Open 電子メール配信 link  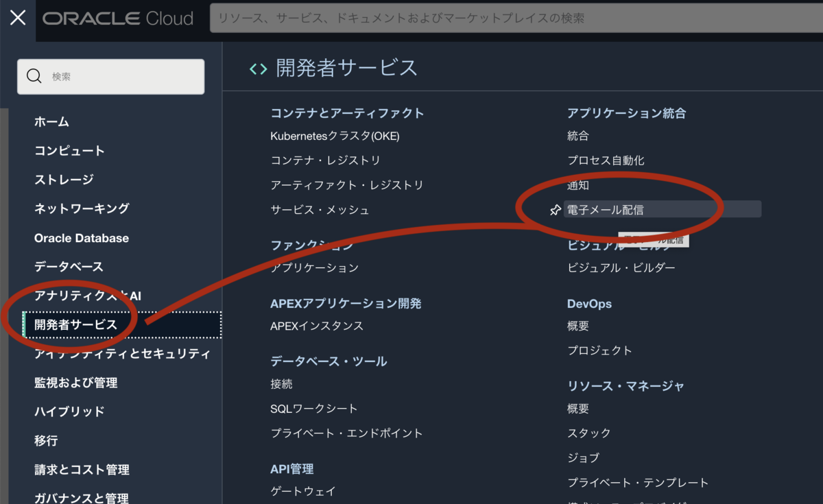(x=663, y=210)
